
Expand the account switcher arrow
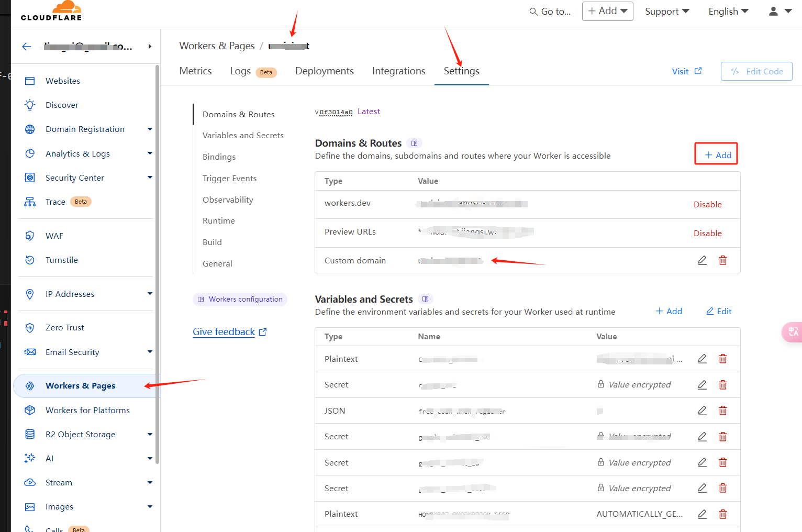pyautogui.click(x=150, y=47)
